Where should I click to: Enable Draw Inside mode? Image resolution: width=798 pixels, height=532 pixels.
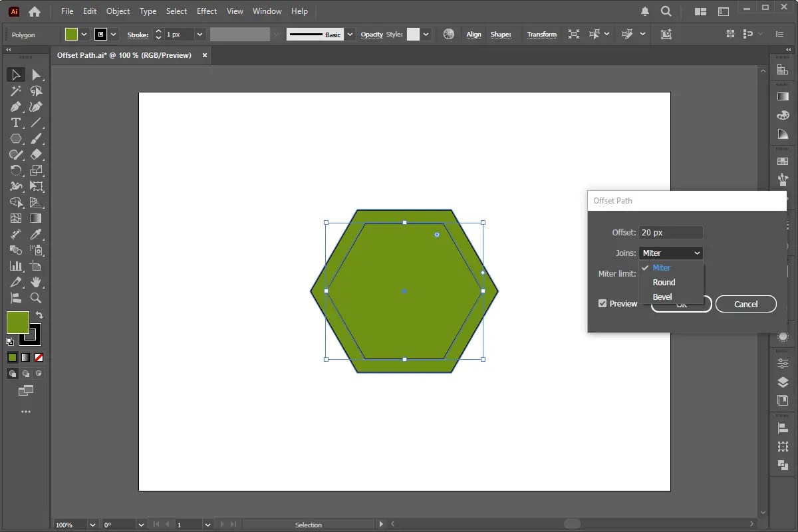[x=39, y=374]
